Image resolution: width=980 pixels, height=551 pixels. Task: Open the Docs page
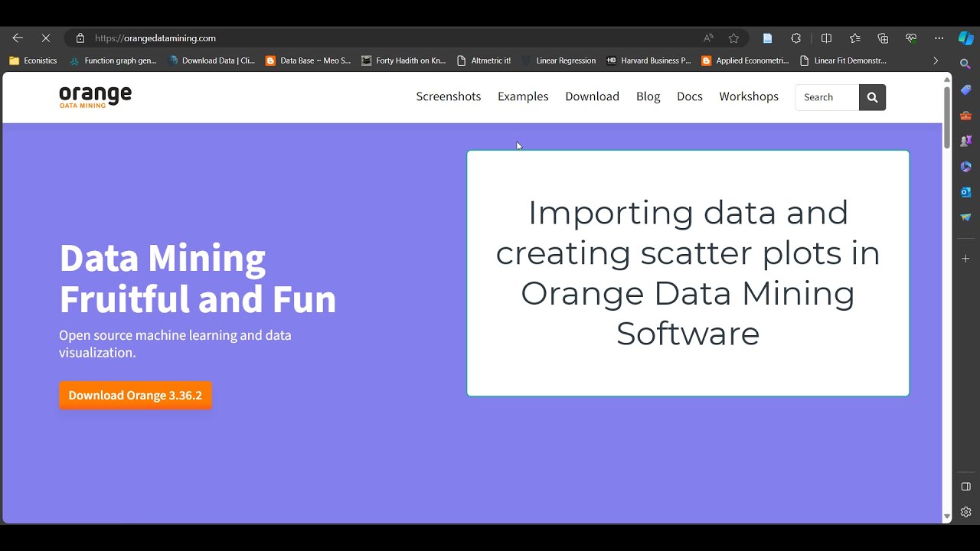[690, 96]
